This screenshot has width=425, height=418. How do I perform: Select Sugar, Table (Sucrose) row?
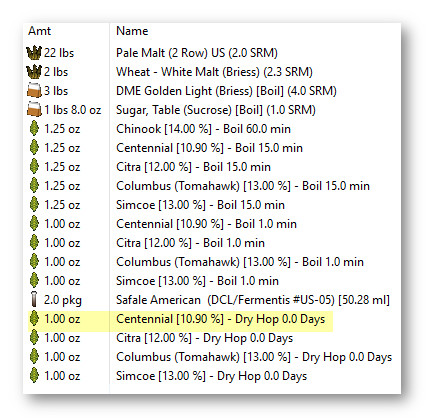(216, 110)
